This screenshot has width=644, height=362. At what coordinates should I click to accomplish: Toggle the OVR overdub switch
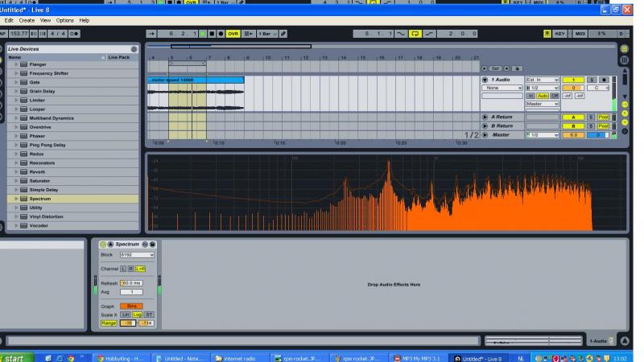[233, 34]
